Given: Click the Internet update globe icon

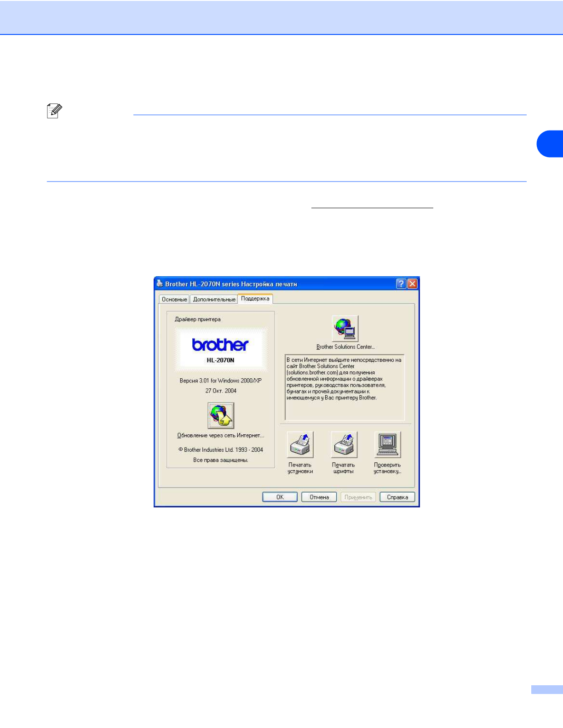Looking at the screenshot, I should [x=221, y=415].
